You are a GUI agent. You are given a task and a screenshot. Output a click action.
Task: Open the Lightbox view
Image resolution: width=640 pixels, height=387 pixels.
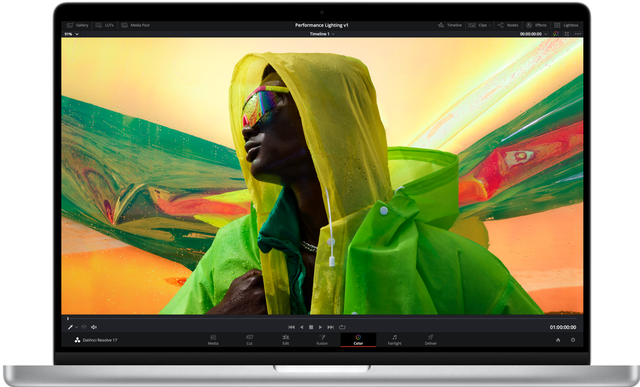click(566, 25)
